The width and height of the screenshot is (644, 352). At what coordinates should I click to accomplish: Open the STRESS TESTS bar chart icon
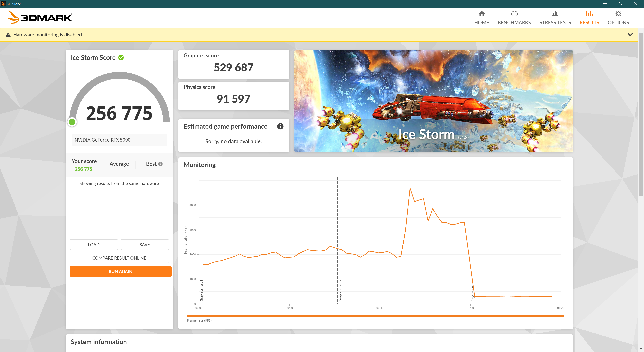555,13
